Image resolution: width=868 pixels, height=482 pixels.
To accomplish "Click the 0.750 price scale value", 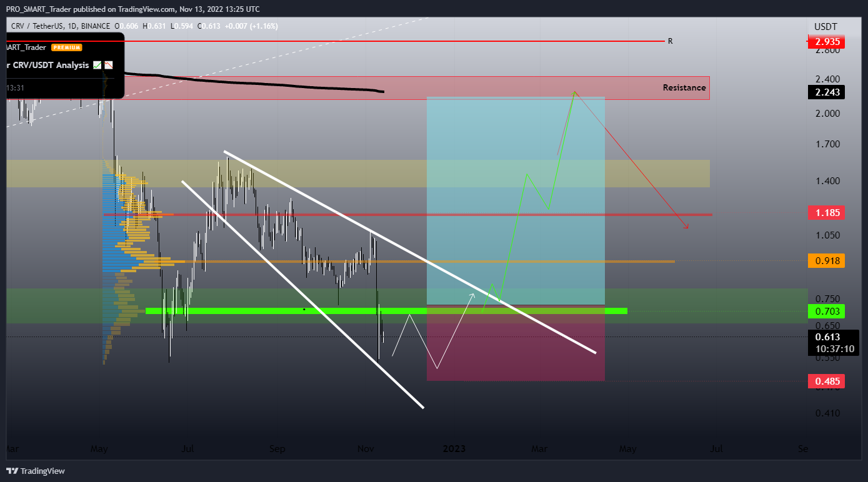I will point(826,298).
